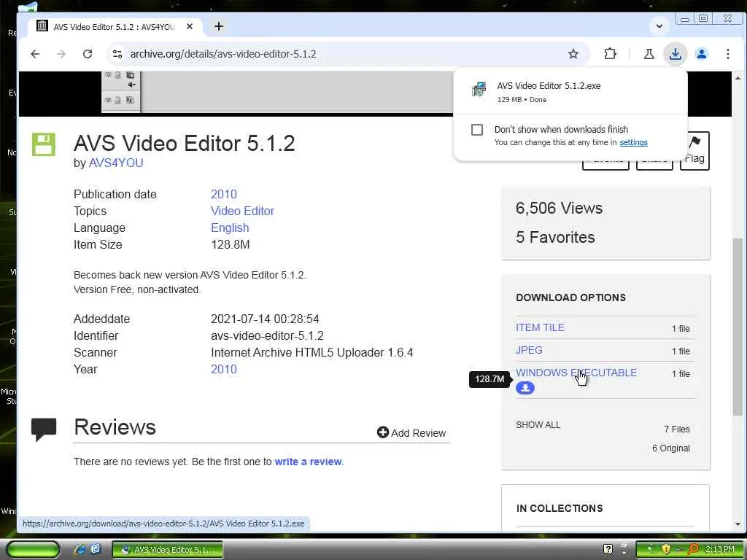Open the Video Editor topic link
The image size is (747, 560).
click(x=242, y=211)
